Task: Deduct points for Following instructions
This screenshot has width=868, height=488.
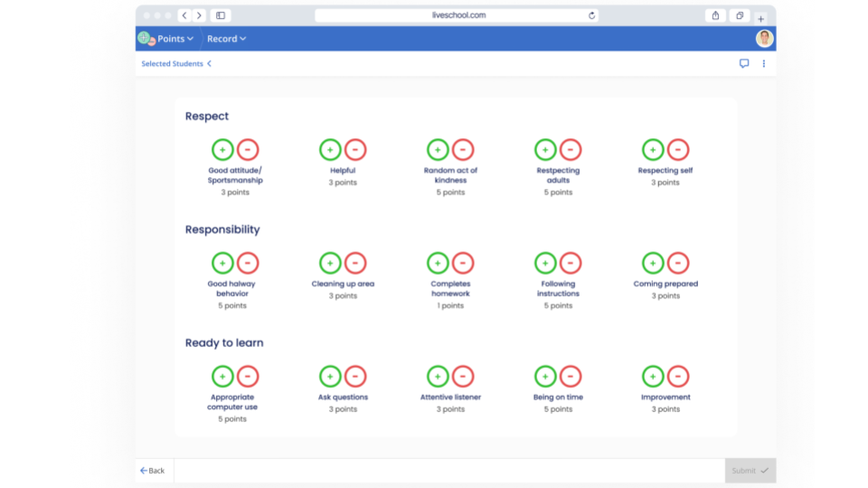Action: [571, 263]
